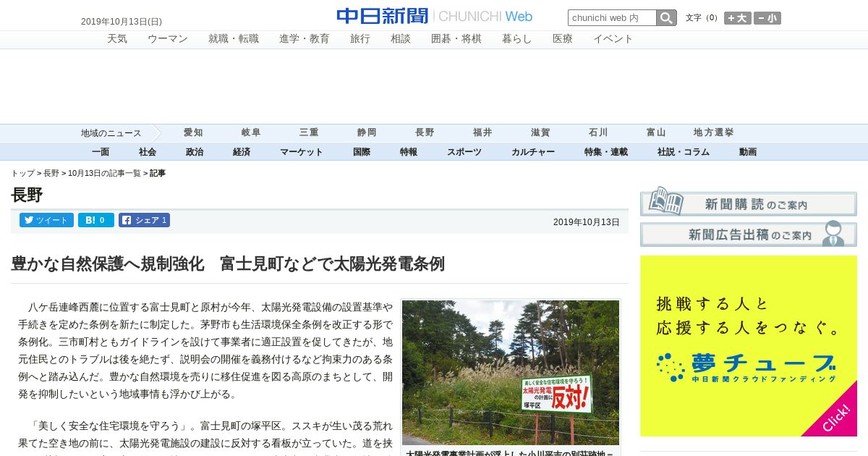Increase font size with +大 button
The width and height of the screenshot is (868, 456).
pos(738,18)
